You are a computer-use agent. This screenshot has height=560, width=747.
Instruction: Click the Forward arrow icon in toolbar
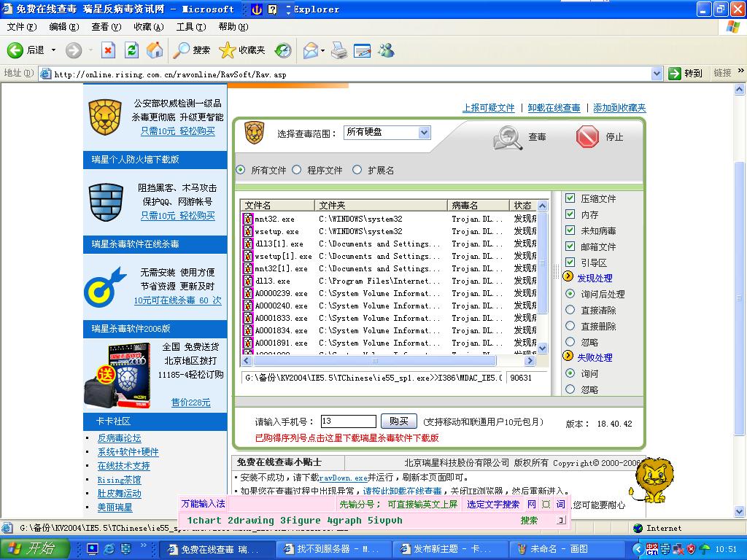74,50
